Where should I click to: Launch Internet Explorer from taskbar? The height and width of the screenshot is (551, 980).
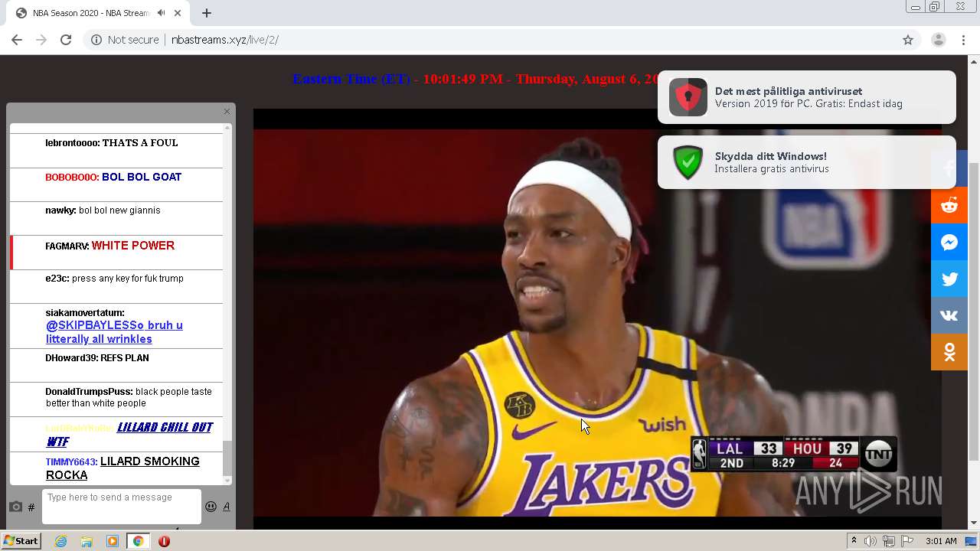pyautogui.click(x=60, y=541)
